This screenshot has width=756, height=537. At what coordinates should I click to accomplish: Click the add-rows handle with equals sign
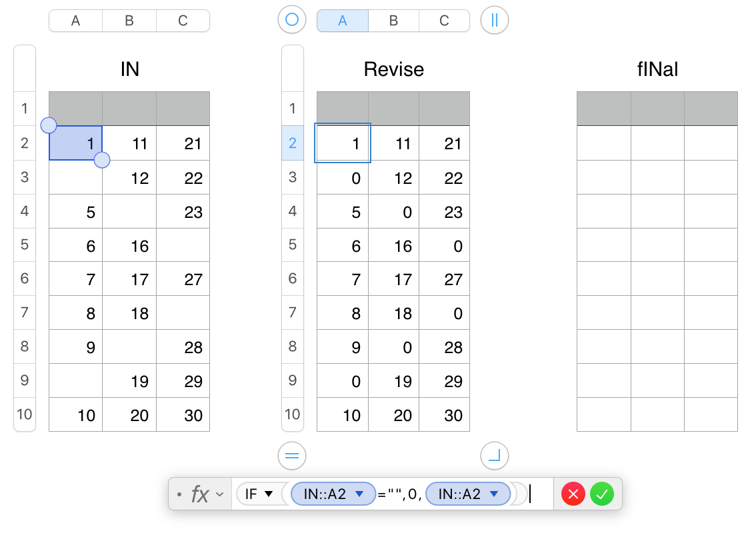click(x=291, y=456)
